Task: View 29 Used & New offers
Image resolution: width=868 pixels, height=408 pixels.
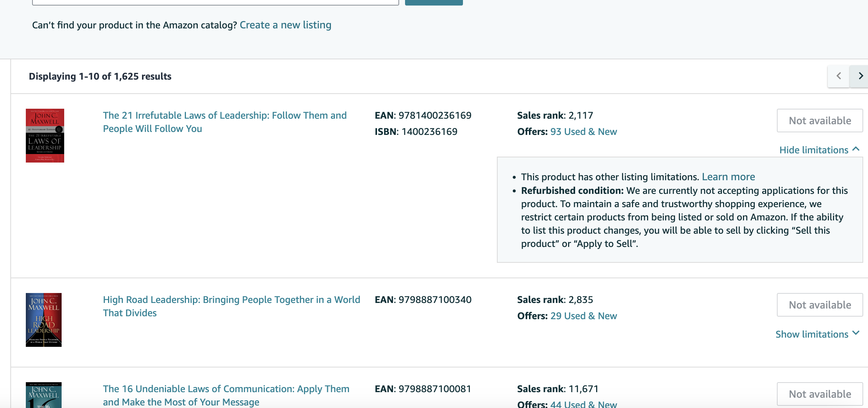Action: pyautogui.click(x=584, y=316)
